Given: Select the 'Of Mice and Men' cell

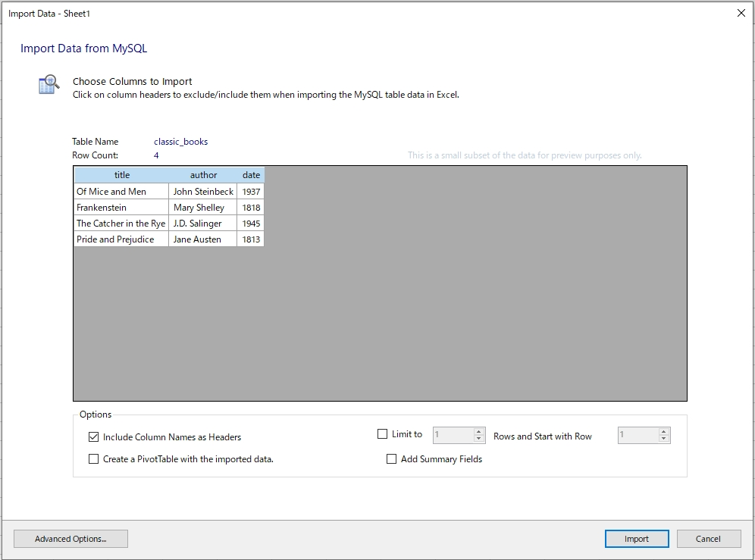Looking at the screenshot, I should [121, 191].
